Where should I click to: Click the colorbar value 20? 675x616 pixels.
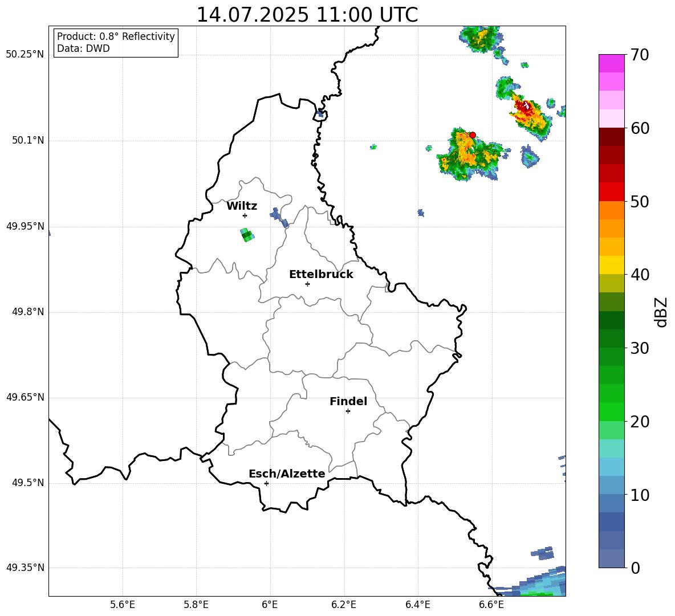[640, 422]
